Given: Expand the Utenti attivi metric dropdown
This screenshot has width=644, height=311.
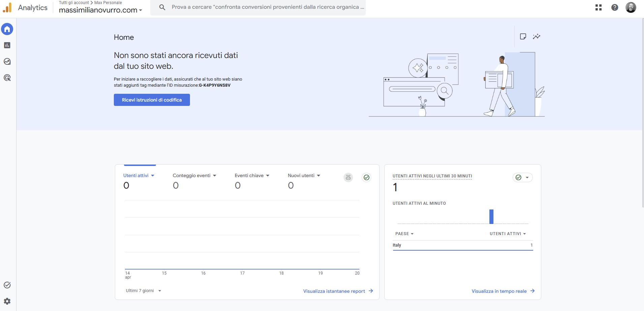Looking at the screenshot, I should (139, 175).
